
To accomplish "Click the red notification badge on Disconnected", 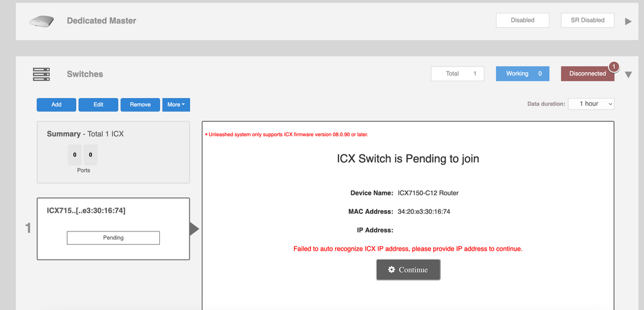I will (x=614, y=66).
